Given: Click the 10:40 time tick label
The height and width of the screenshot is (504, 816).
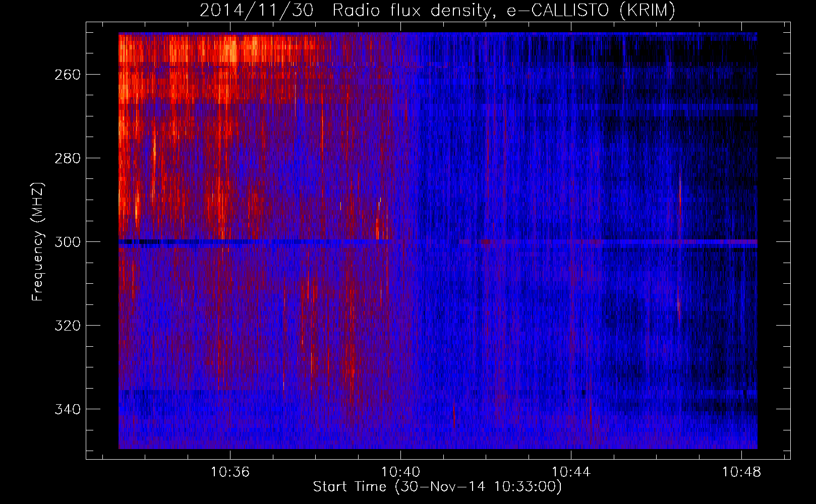Looking at the screenshot, I should (x=400, y=472).
